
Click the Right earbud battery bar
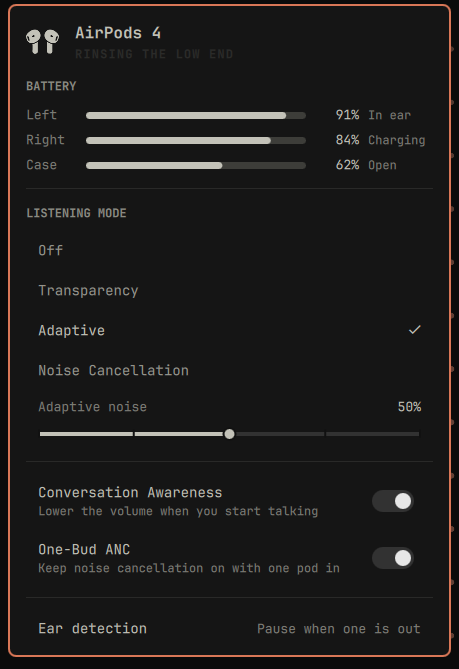click(x=196, y=140)
